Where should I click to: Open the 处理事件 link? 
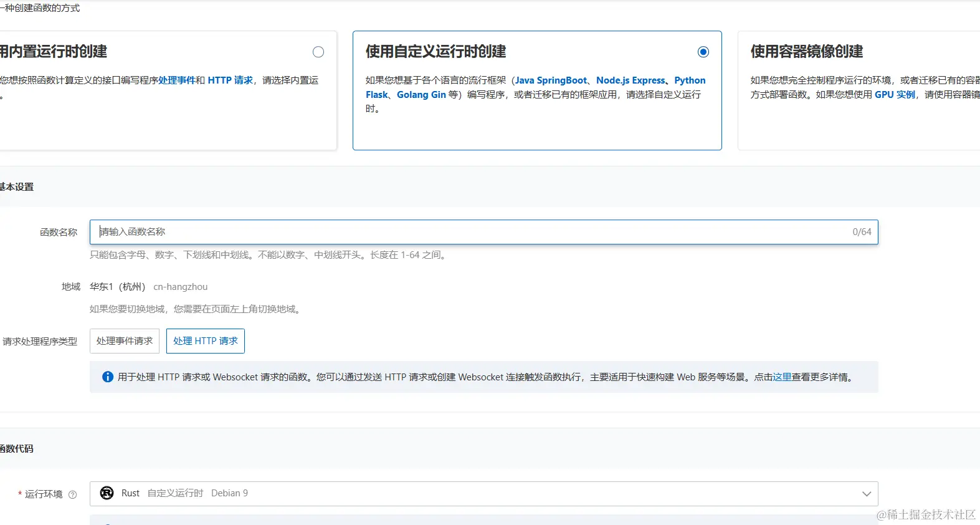click(176, 80)
